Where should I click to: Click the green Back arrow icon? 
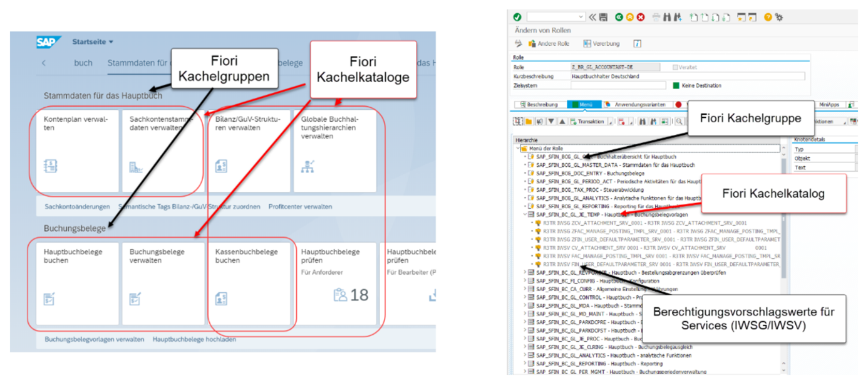[x=619, y=17]
